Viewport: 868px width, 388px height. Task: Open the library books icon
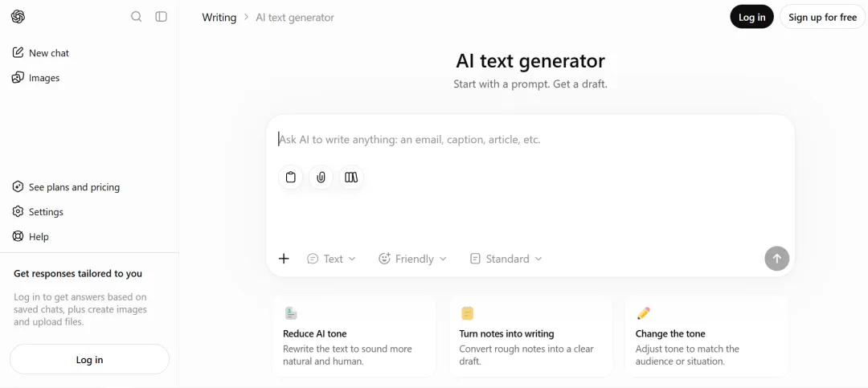pyautogui.click(x=351, y=177)
